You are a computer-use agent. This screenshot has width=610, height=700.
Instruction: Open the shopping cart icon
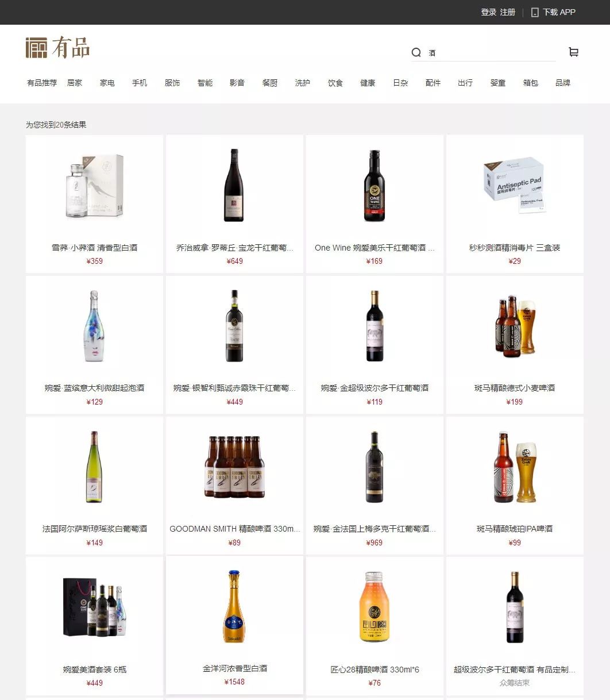tap(573, 52)
